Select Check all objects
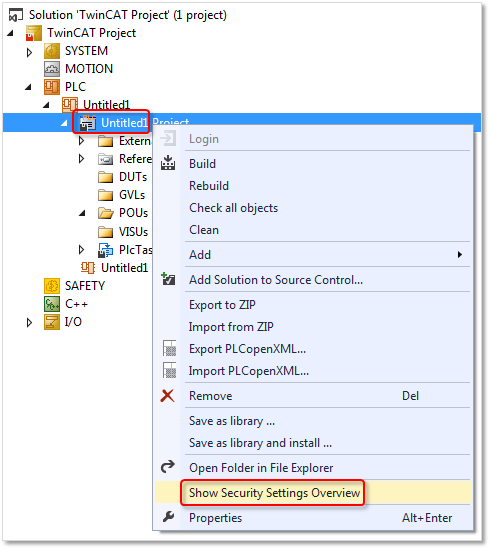The width and height of the screenshot is (490, 550). click(x=313, y=208)
